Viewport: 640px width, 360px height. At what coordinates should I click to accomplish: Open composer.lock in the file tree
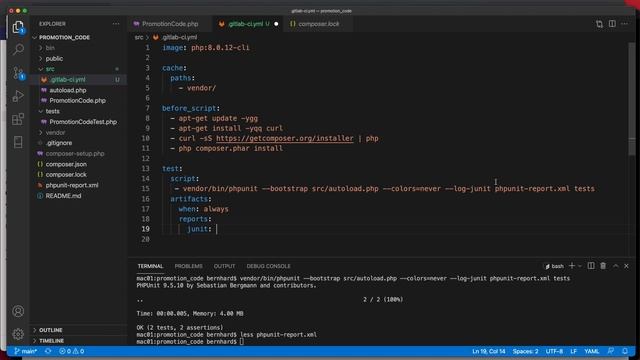click(x=66, y=174)
